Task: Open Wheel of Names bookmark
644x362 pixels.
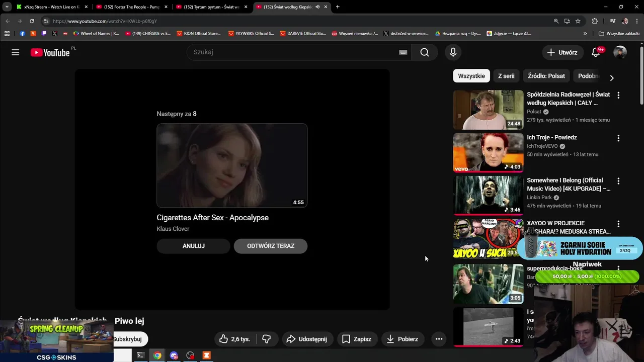Action: click(x=96, y=34)
